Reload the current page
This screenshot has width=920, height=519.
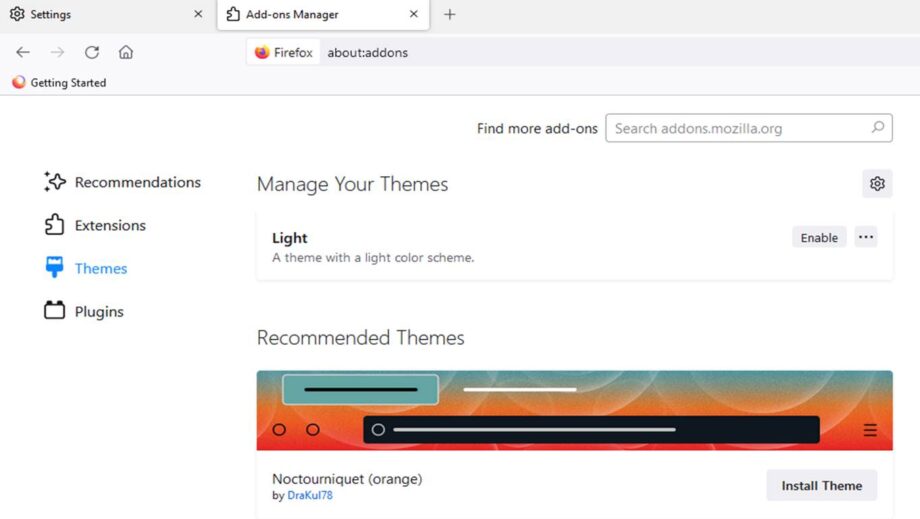(92, 52)
